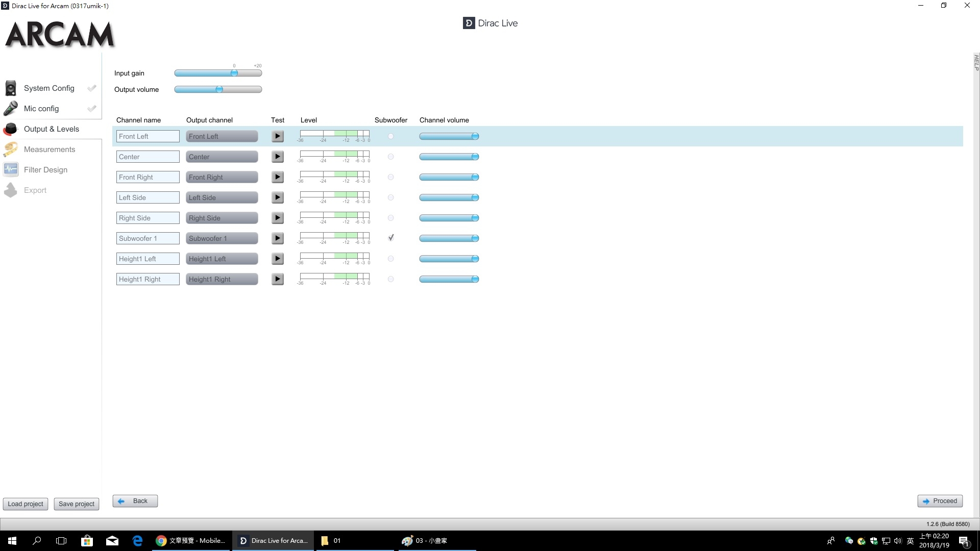Open Height1 Right output channel dropdown

[x=222, y=279]
